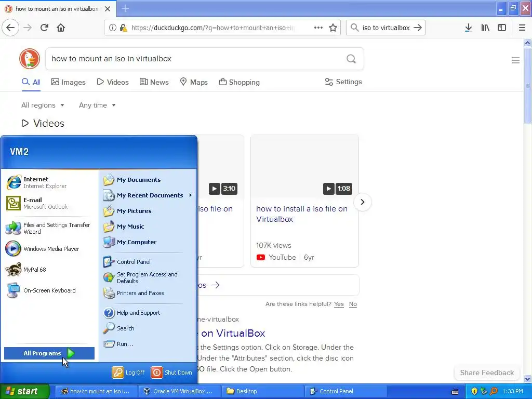
Task: Toggle the sidebar icon in Firefox toolbar
Action: coord(502,28)
